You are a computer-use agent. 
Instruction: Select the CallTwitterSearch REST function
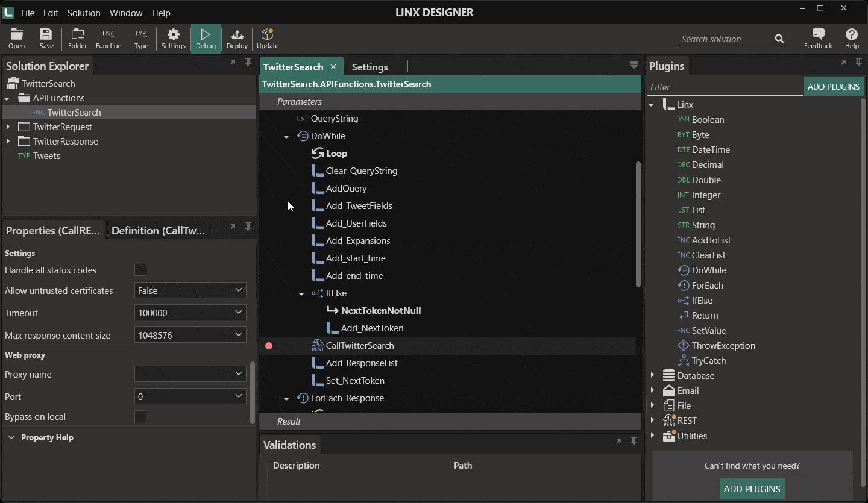(x=360, y=346)
